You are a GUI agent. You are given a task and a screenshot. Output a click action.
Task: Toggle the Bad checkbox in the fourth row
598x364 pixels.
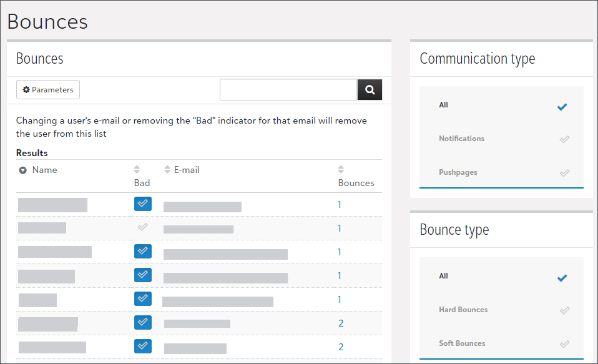(143, 275)
